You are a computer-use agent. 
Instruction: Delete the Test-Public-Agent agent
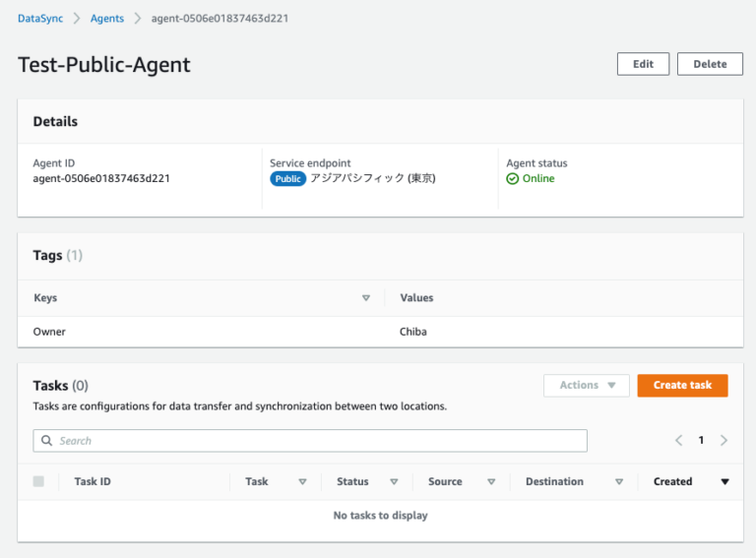coord(710,64)
